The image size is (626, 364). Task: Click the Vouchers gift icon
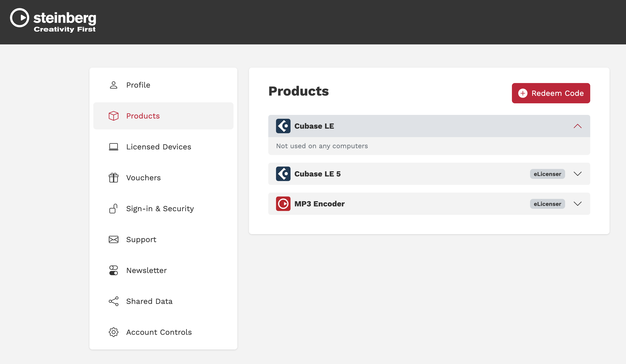click(x=114, y=178)
